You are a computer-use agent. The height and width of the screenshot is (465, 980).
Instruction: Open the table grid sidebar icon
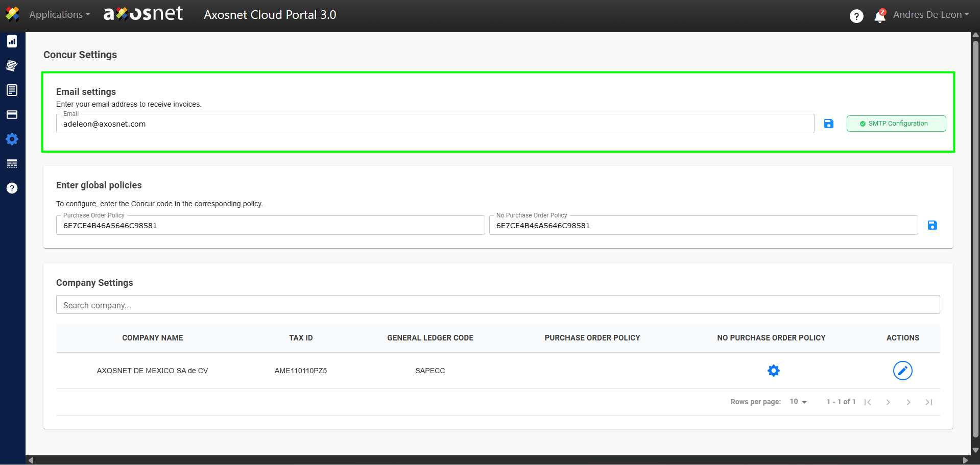(x=12, y=164)
